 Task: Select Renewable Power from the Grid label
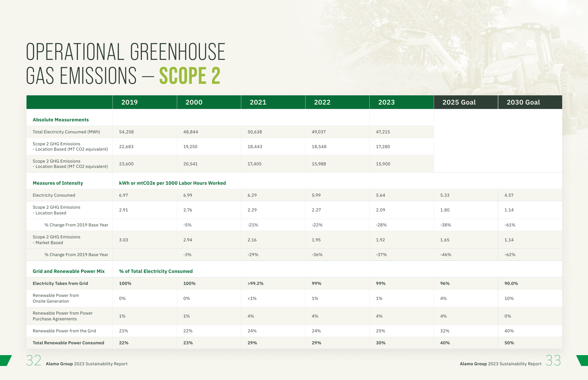click(x=64, y=331)
